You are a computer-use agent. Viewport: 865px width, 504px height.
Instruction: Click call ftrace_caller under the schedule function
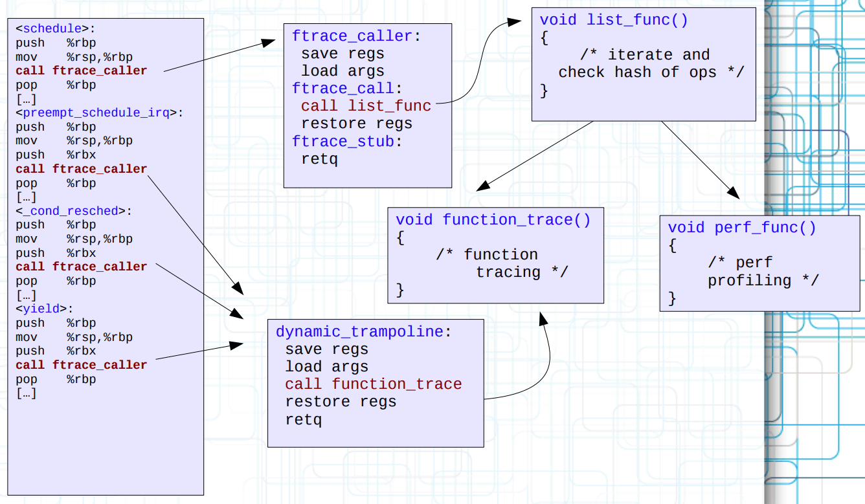pyautogui.click(x=81, y=71)
